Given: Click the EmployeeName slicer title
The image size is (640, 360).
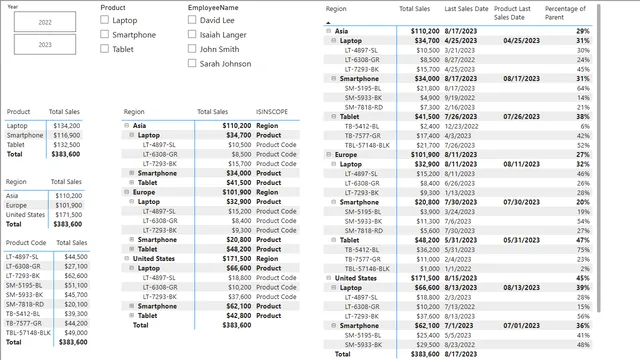Looking at the screenshot, I should [x=213, y=7].
